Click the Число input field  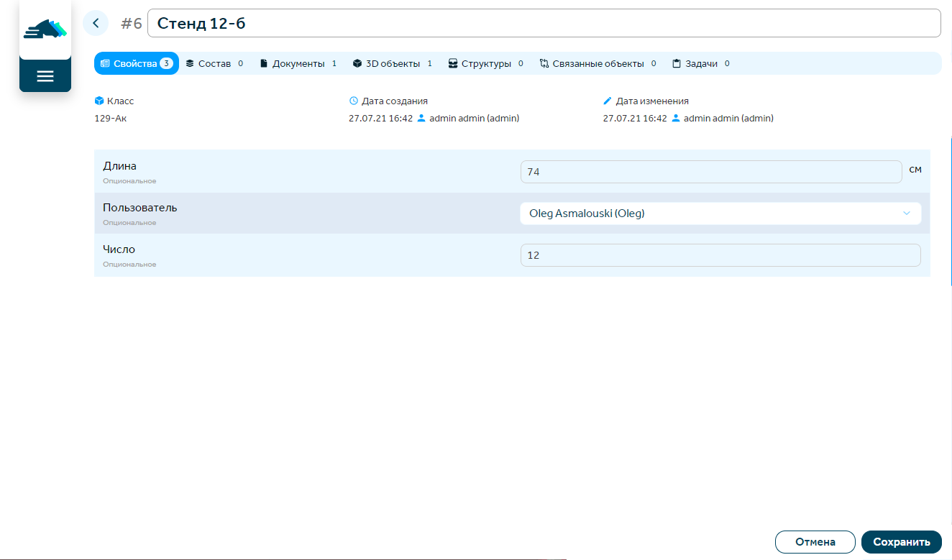pos(720,255)
